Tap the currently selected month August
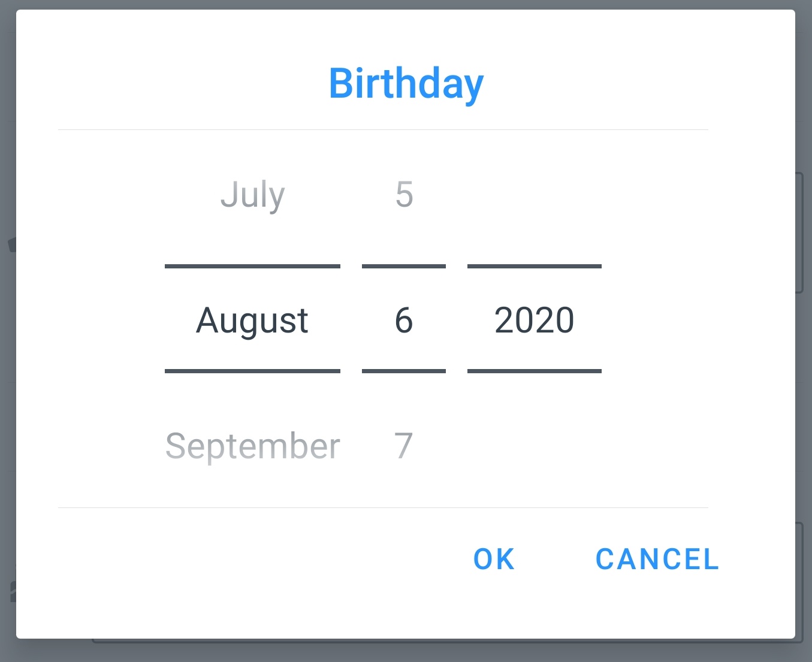The width and height of the screenshot is (812, 662). 252,319
